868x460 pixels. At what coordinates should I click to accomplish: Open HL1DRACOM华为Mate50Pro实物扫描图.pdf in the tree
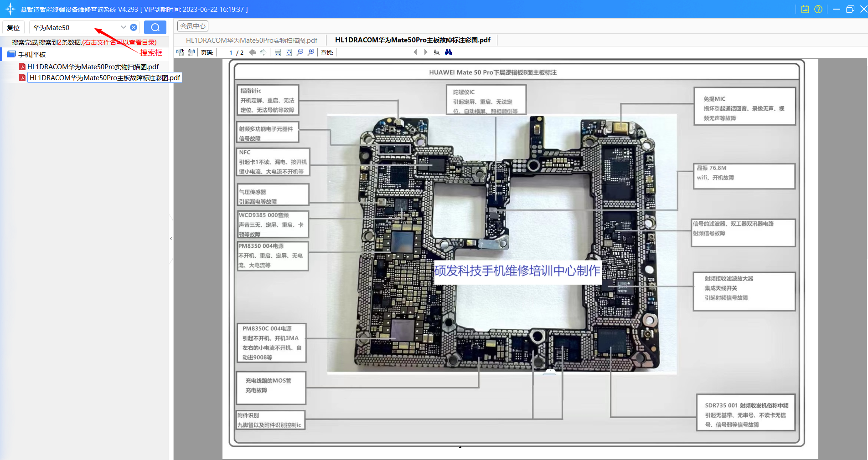point(93,66)
